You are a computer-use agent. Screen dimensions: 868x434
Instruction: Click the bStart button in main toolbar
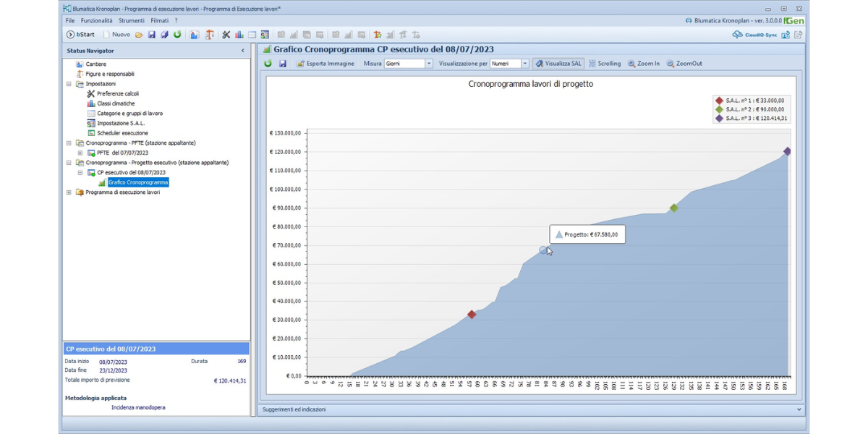80,35
